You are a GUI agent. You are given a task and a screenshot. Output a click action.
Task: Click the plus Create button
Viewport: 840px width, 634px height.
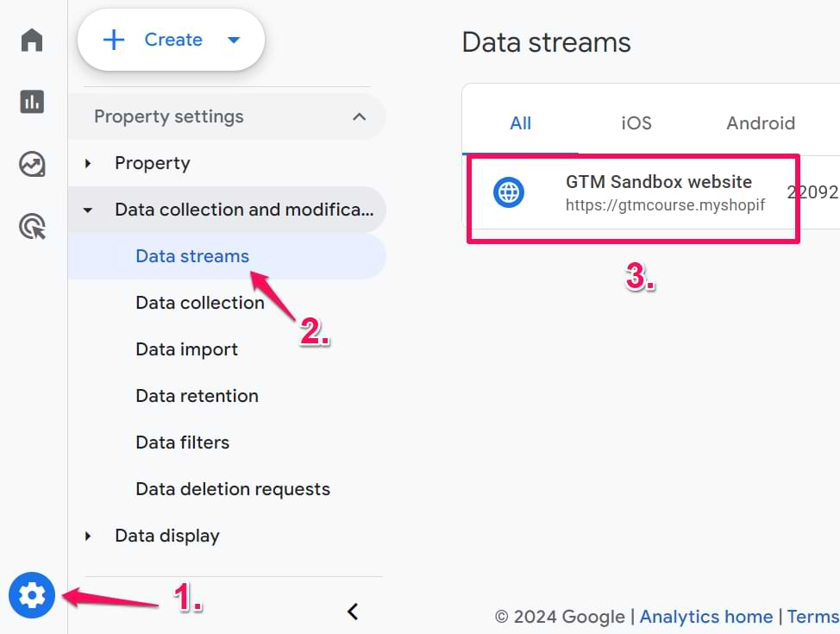point(154,40)
